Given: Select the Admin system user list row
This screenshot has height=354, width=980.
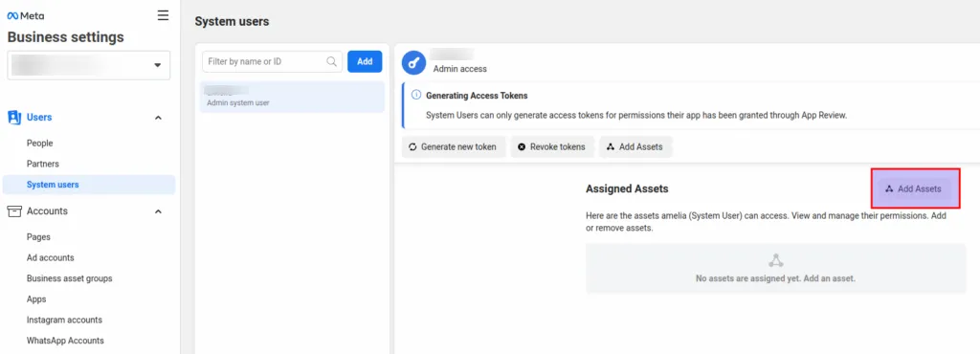Looking at the screenshot, I should (x=292, y=97).
